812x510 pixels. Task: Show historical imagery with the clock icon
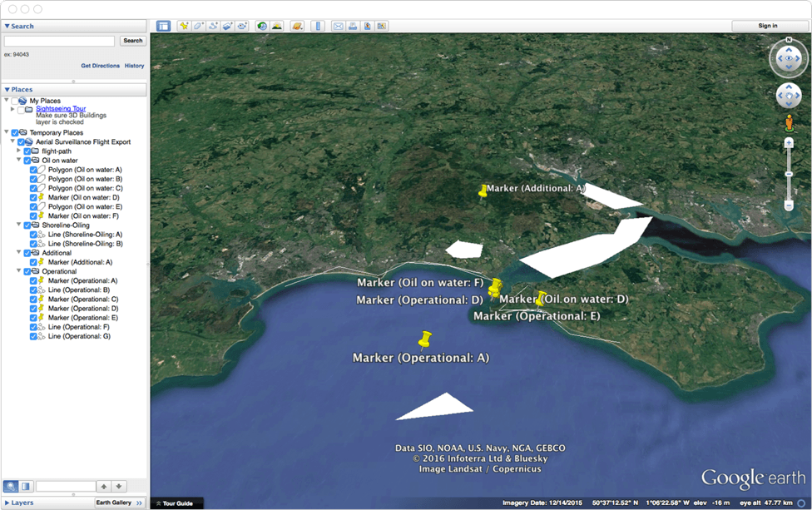pyautogui.click(x=262, y=26)
